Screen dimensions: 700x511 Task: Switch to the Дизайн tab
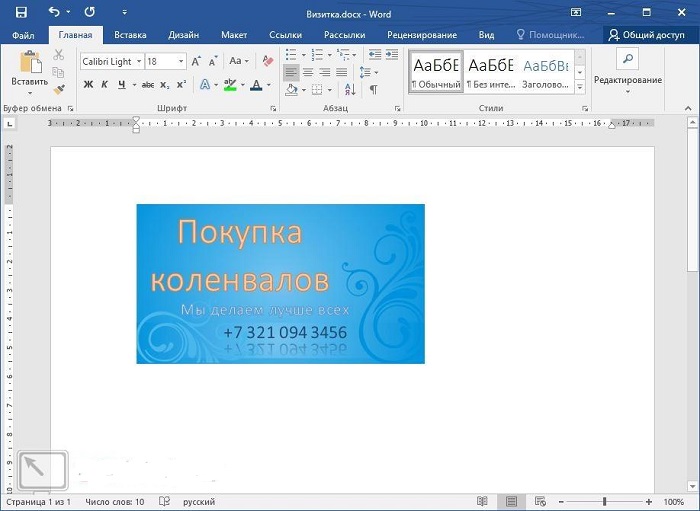coord(183,35)
